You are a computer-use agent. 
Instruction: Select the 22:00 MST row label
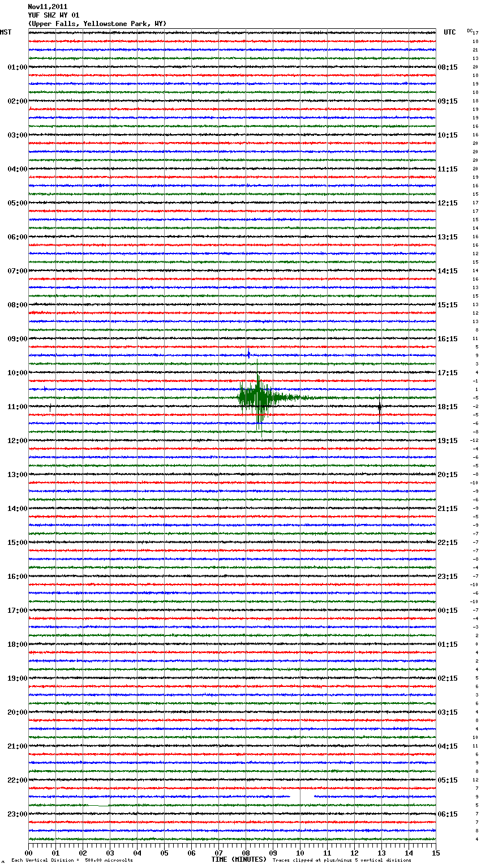point(18,780)
